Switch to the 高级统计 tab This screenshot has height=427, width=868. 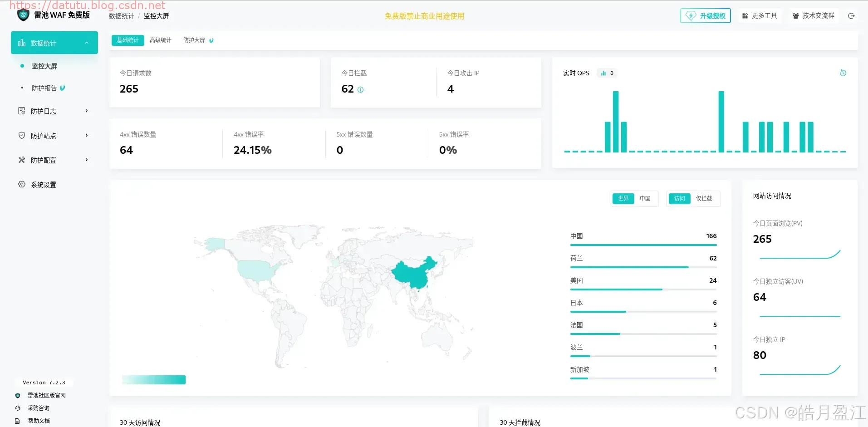161,40
